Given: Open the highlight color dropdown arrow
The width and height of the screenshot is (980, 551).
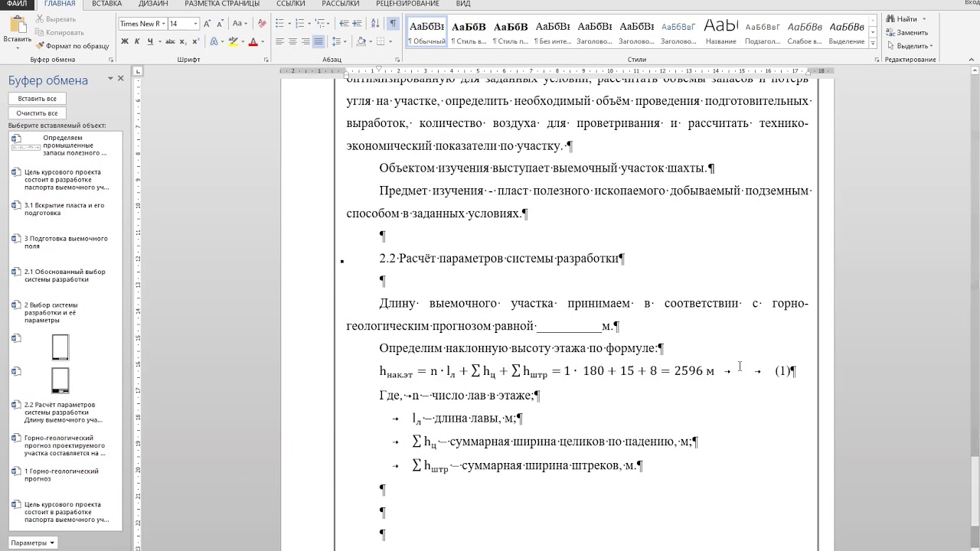Looking at the screenshot, I should (x=243, y=41).
